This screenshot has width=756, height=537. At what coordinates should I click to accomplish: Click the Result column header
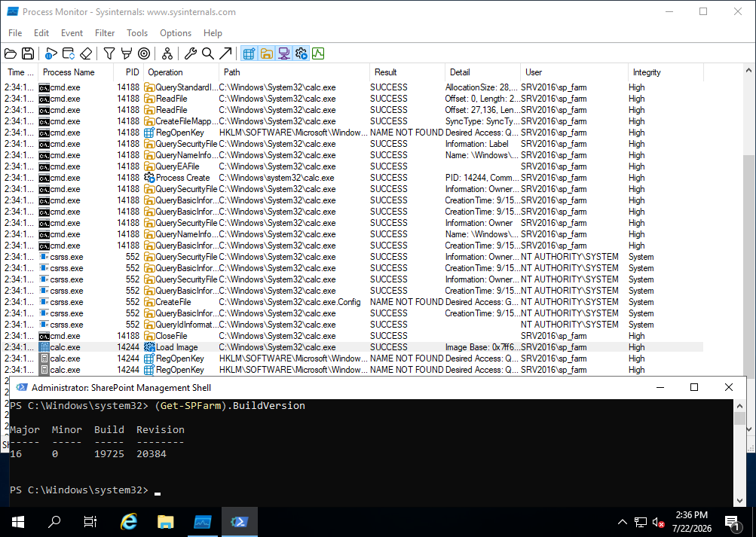[x=407, y=72]
